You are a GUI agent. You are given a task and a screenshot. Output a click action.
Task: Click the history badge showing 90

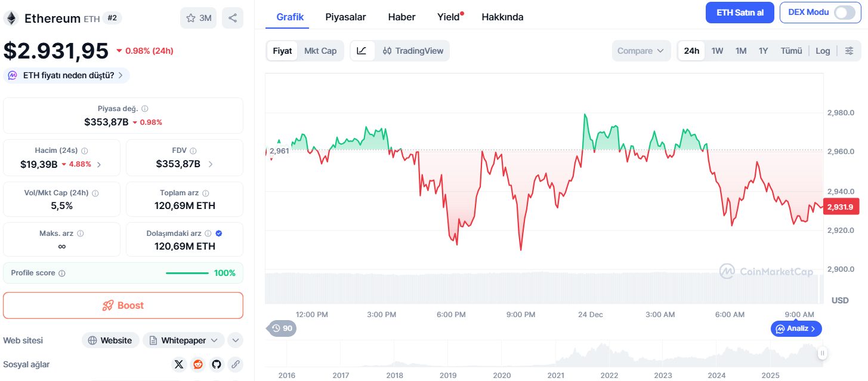[282, 328]
